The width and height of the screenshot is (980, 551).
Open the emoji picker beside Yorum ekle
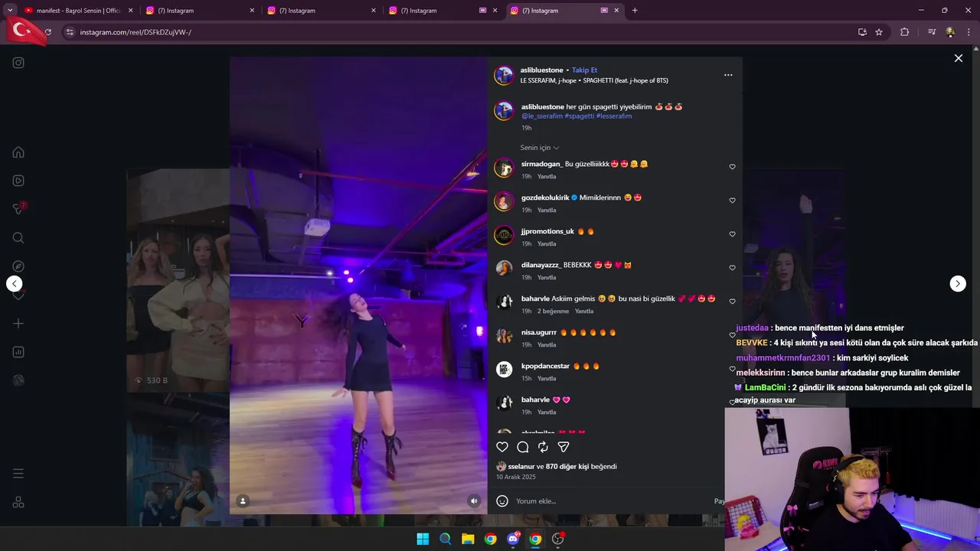pyautogui.click(x=502, y=501)
